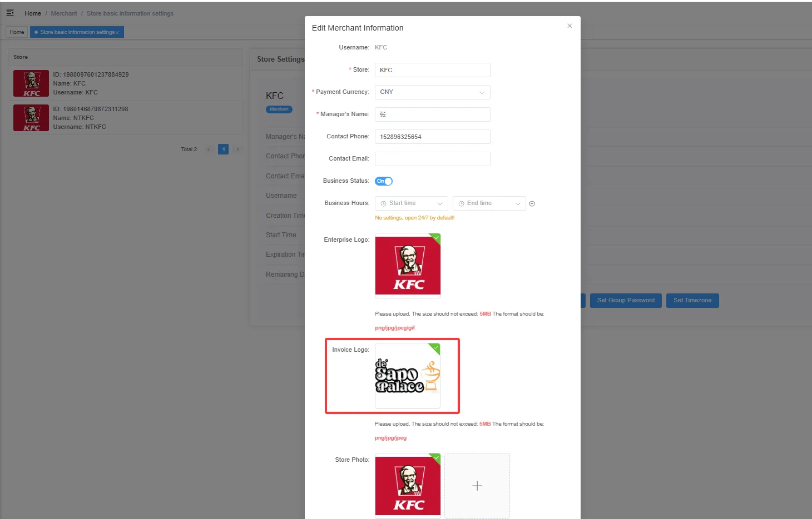Click Home in the breadcrumb
812x519 pixels.
click(33, 13)
